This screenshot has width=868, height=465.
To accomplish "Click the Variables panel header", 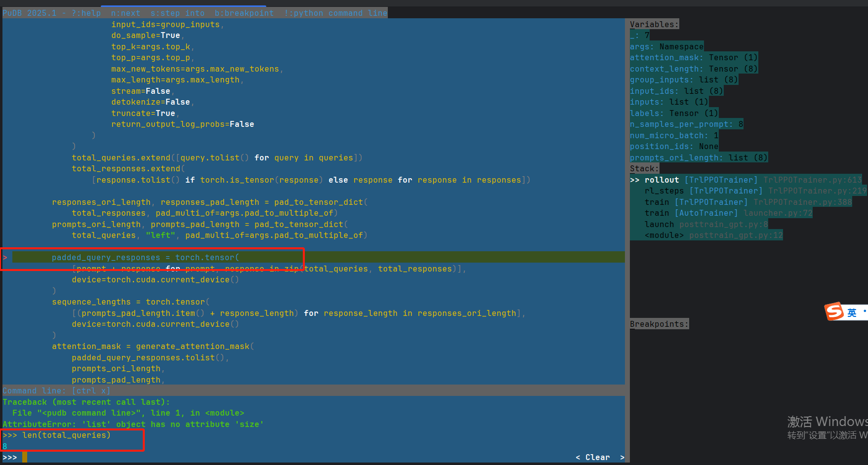I will (654, 24).
